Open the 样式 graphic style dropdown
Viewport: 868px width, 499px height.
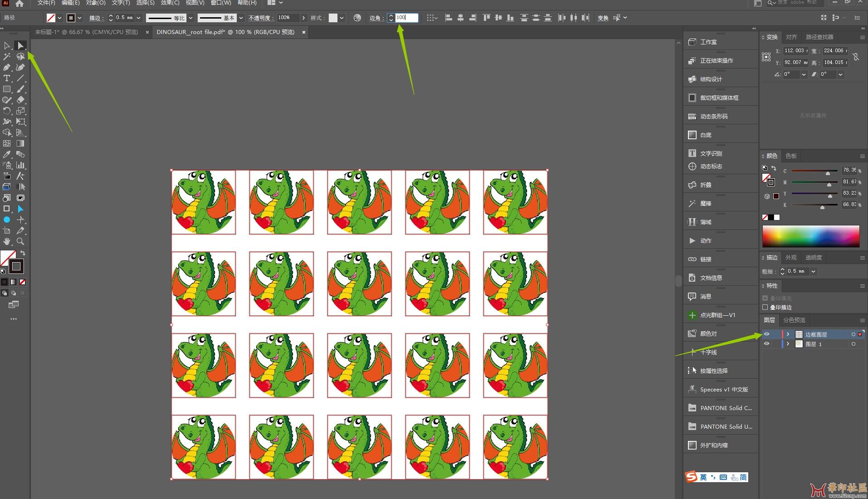(x=341, y=18)
